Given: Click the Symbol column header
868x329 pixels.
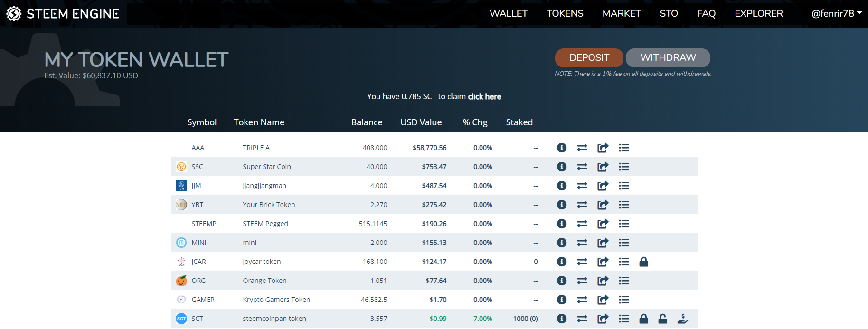Looking at the screenshot, I should (202, 122).
